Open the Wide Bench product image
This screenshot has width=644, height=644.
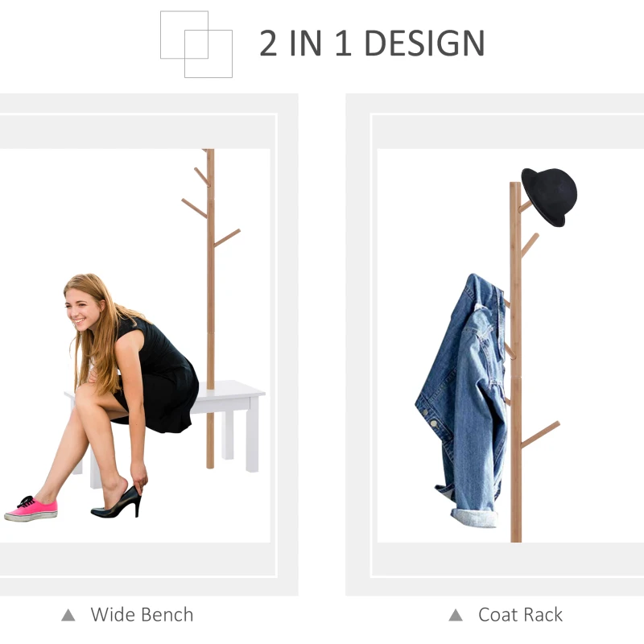pyautogui.click(x=134, y=345)
